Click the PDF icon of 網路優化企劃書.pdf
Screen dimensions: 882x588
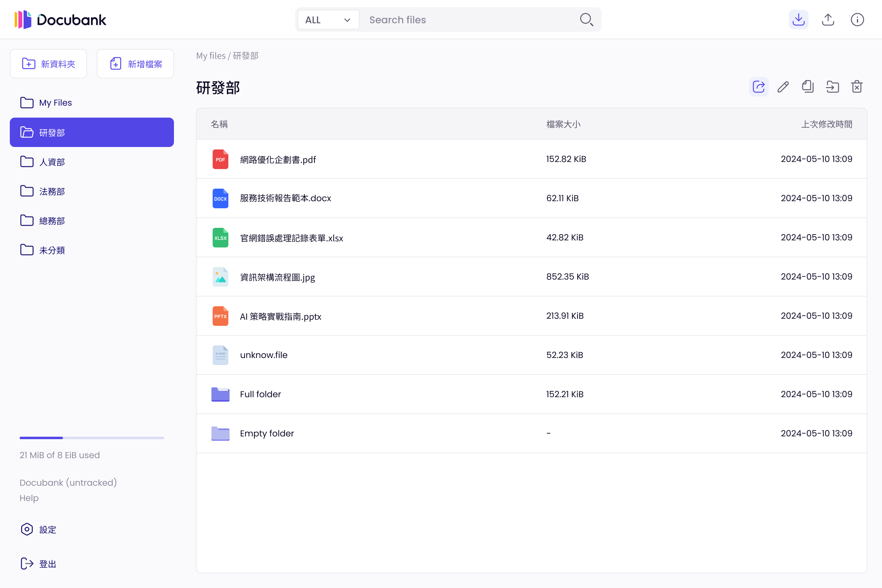click(x=221, y=159)
